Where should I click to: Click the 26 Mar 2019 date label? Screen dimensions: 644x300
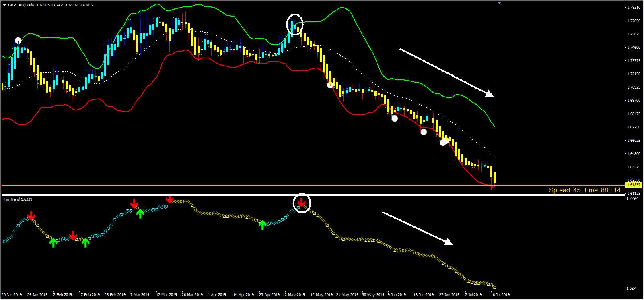(192, 295)
